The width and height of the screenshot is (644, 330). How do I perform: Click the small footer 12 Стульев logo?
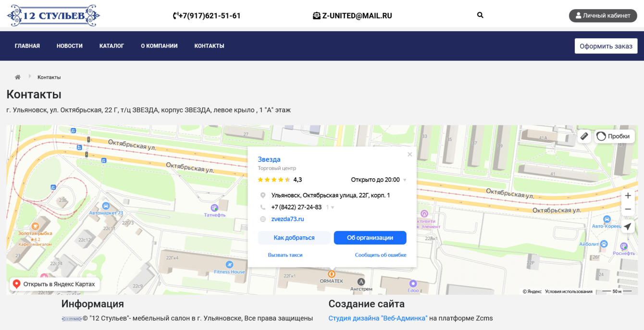pyautogui.click(x=72, y=318)
